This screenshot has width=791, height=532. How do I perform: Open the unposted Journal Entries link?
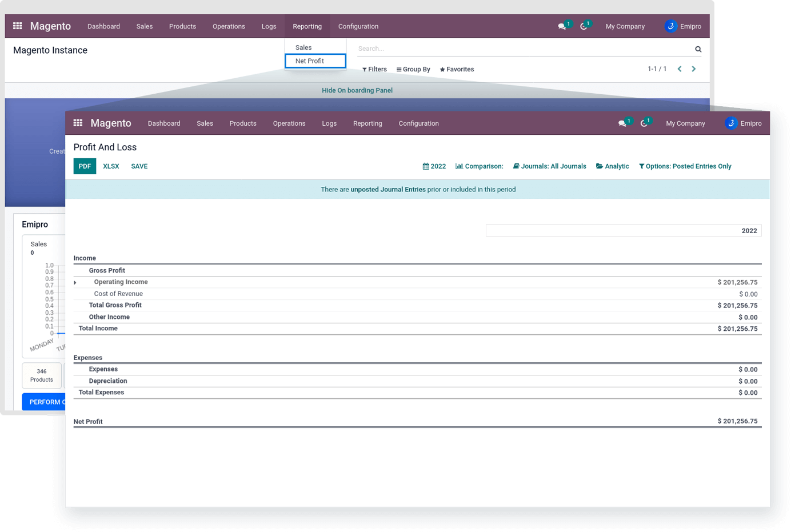pos(387,190)
